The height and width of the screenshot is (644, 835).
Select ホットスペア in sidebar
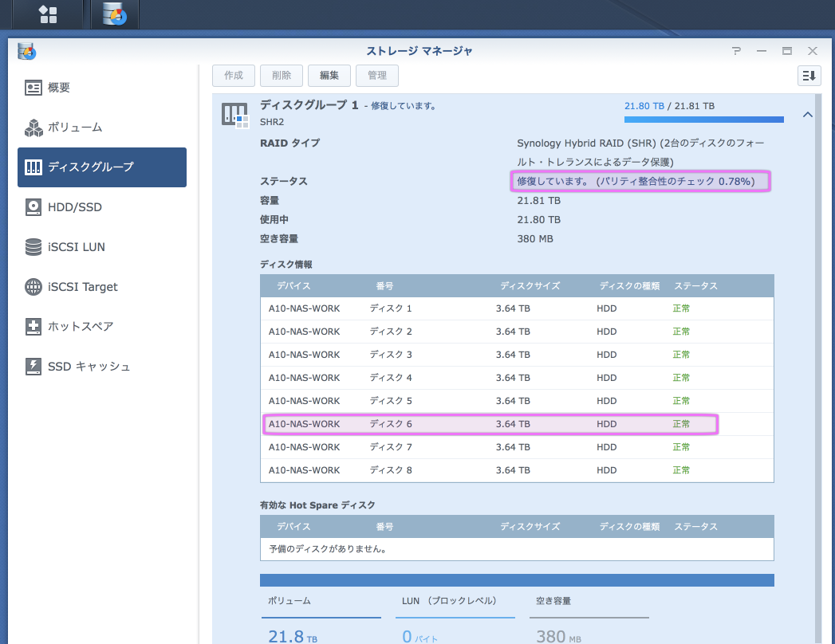pos(80,327)
